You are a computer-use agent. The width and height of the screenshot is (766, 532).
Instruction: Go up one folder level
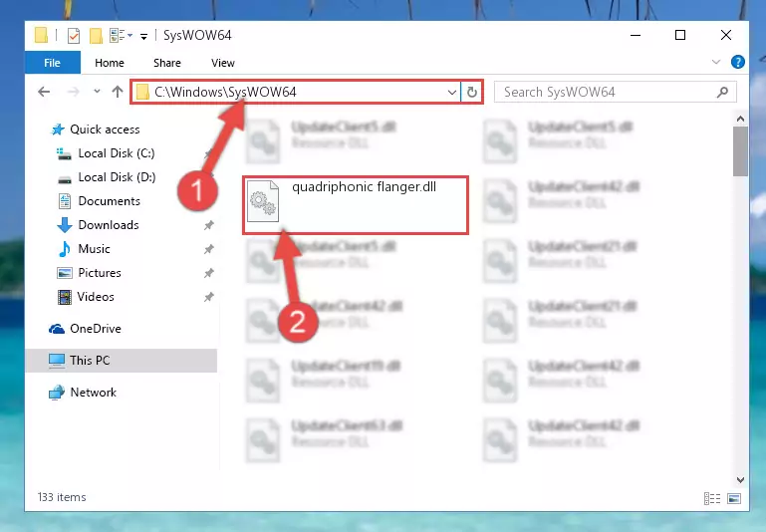(118, 92)
